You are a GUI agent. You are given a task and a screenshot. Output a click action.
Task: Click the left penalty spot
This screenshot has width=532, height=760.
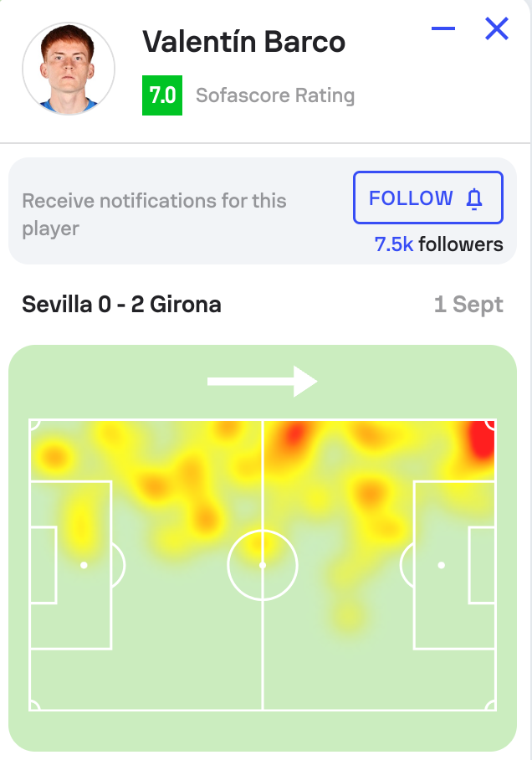point(84,566)
